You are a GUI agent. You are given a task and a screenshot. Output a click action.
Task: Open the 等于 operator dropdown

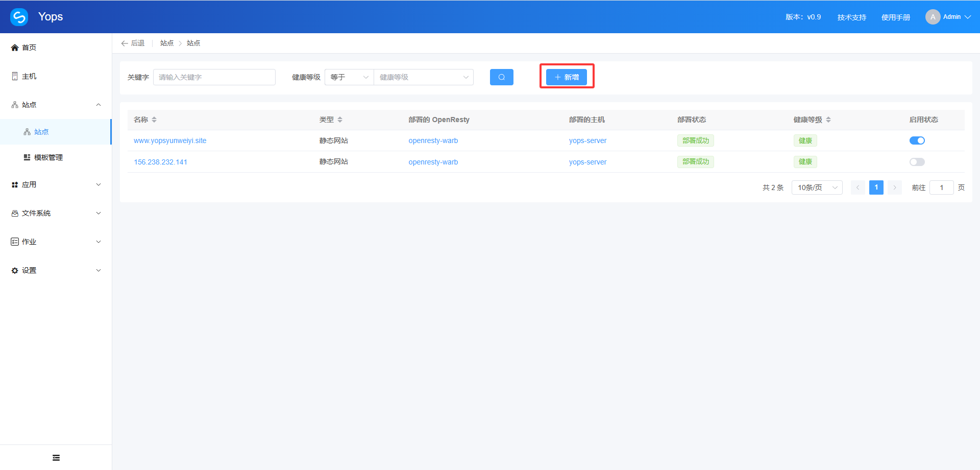tap(349, 77)
